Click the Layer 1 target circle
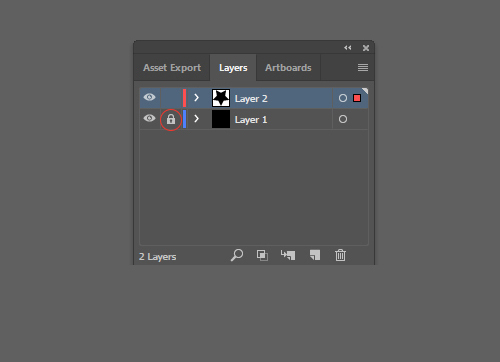This screenshot has width=500, height=362. (343, 119)
